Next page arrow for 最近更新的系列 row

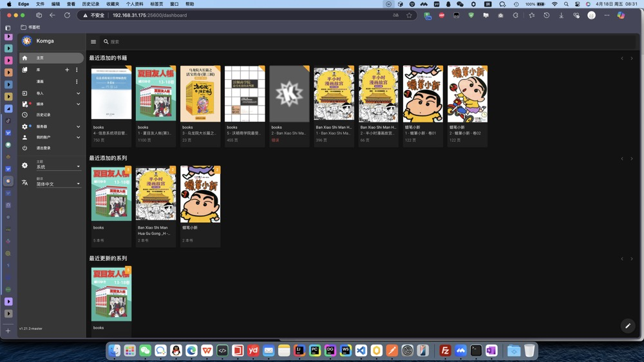(x=632, y=259)
